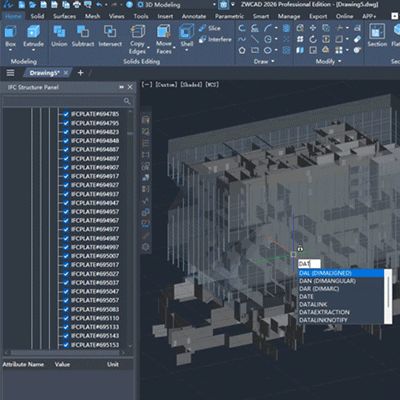Screen dimensions: 400x400
Task: Toggle IFCPLATE#695057 checkbox
Action: [x=66, y=300]
